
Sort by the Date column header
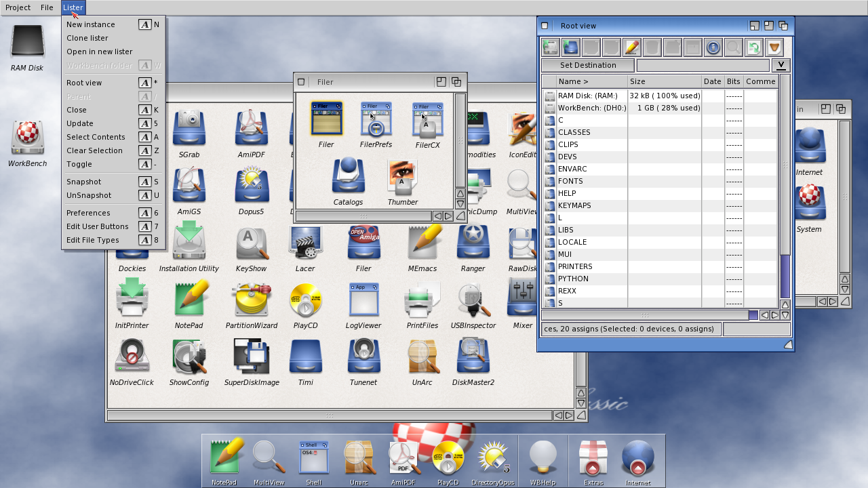(x=713, y=81)
